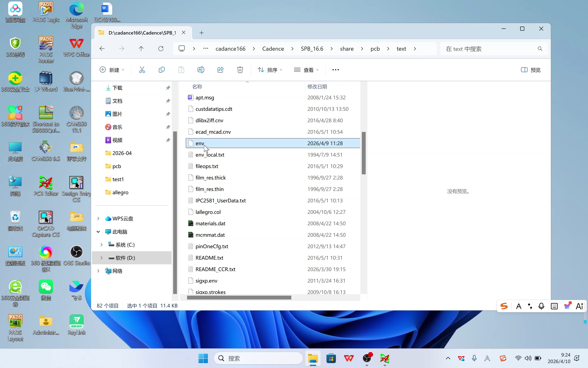Click the 在 text 中搜索 search box
Screen dimensions: 588x368
[493, 49]
